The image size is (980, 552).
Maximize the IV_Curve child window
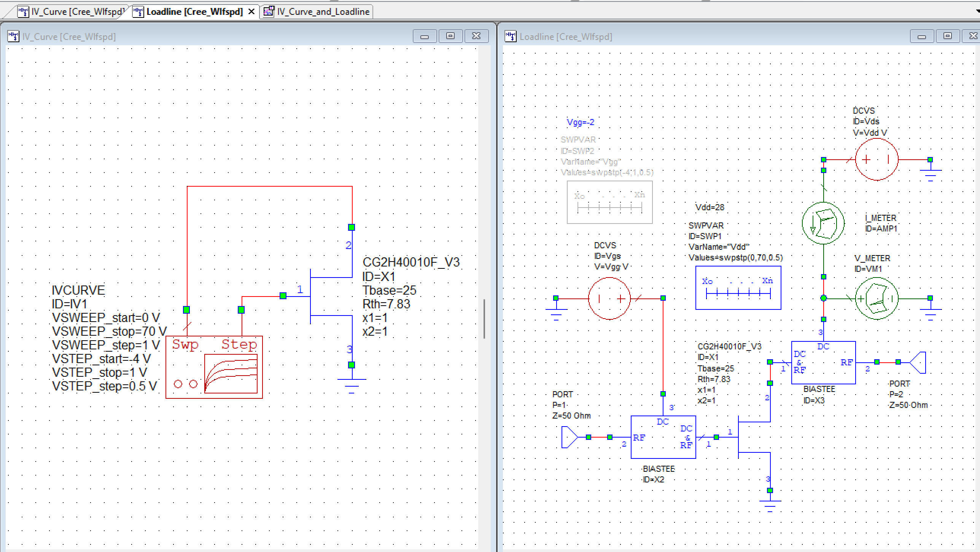[450, 36]
